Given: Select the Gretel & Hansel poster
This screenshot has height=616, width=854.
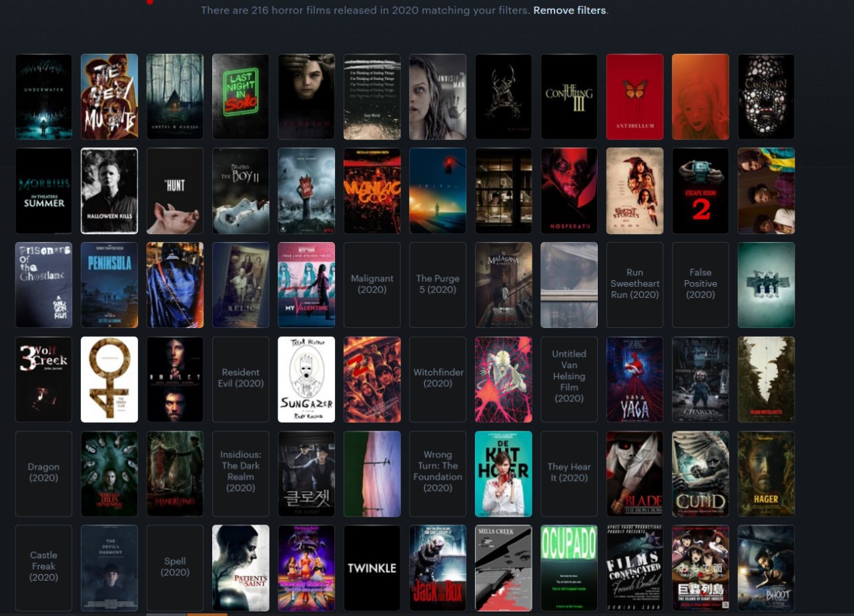Looking at the screenshot, I should point(175,97).
